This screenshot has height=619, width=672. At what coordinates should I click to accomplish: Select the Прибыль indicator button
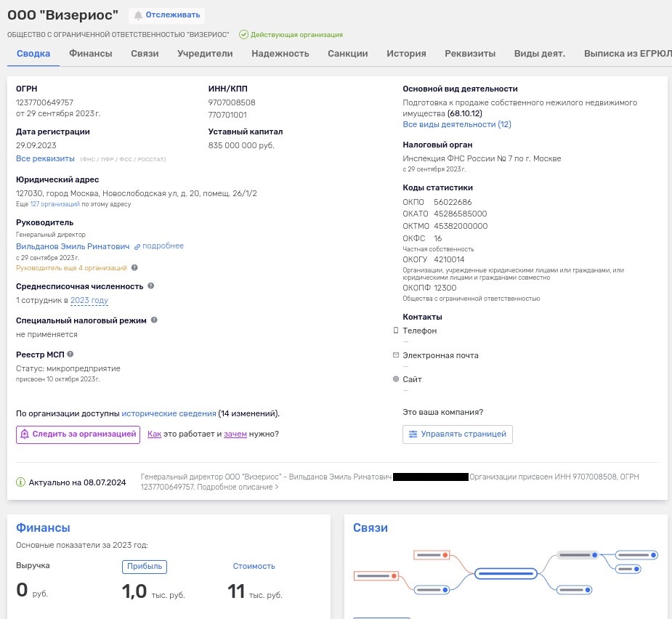(145, 566)
